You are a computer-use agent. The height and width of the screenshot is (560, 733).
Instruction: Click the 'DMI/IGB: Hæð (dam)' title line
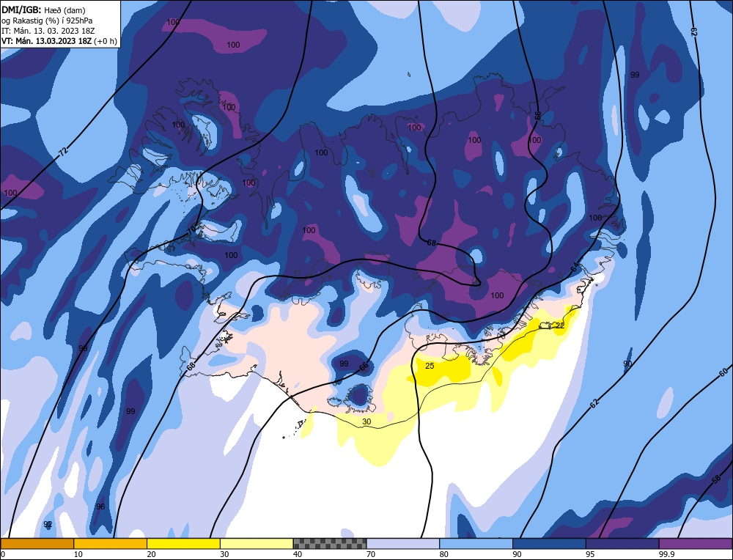coord(43,10)
